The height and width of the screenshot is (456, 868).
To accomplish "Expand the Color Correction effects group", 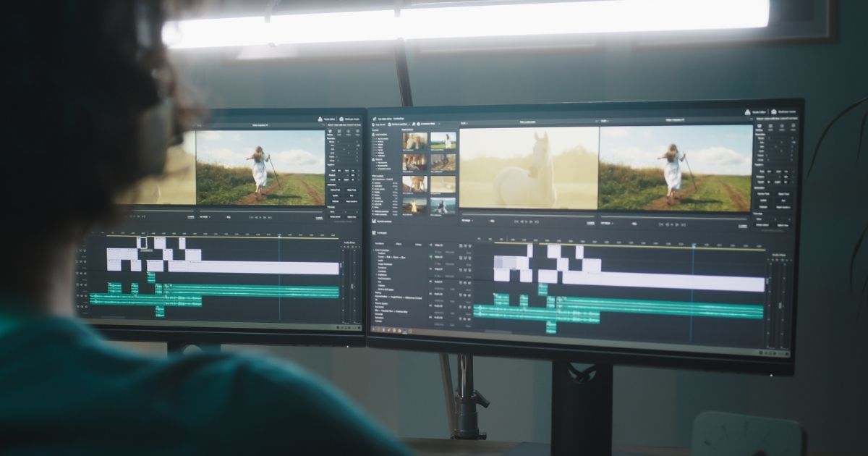I will tap(375, 250).
